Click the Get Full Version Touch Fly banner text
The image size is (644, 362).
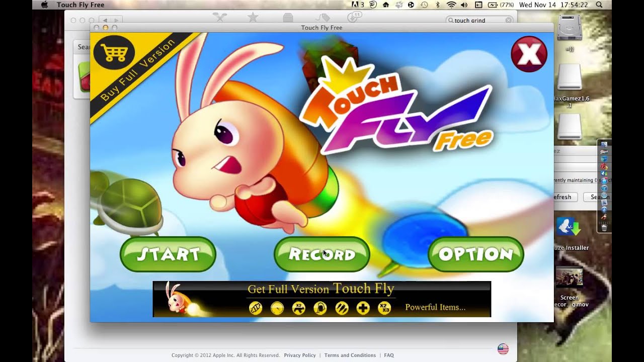(321, 289)
